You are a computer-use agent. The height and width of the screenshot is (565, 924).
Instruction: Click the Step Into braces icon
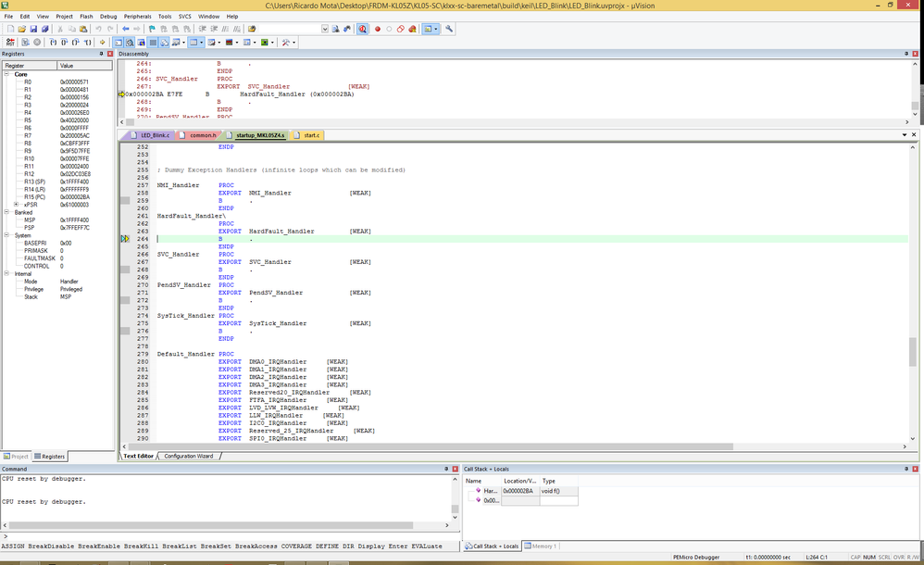[53, 43]
